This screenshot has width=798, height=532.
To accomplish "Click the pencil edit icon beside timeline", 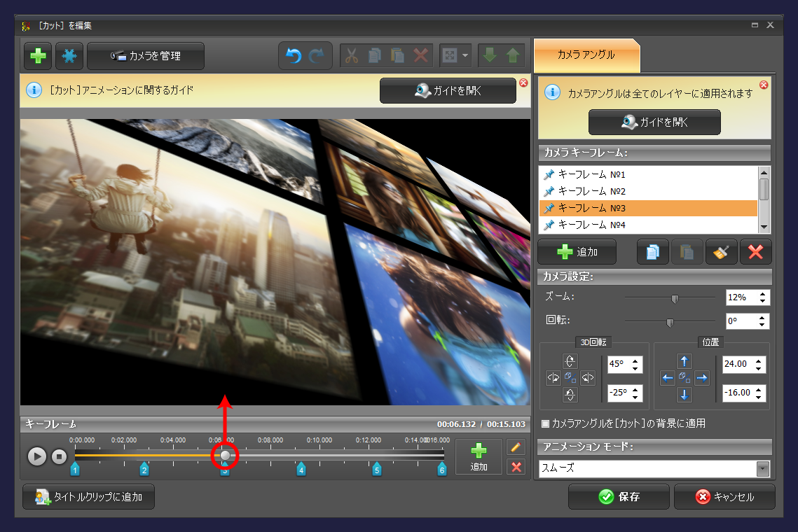I will pyautogui.click(x=516, y=447).
